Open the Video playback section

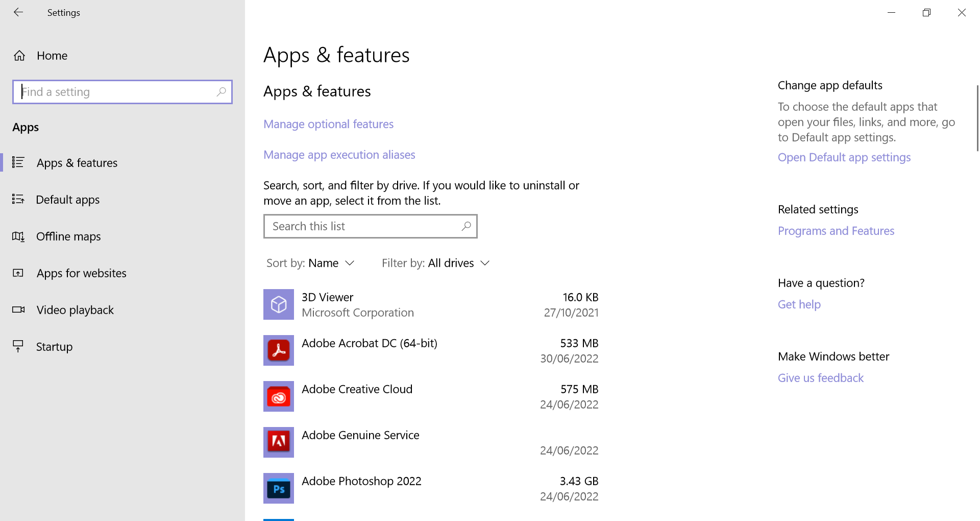click(x=75, y=310)
